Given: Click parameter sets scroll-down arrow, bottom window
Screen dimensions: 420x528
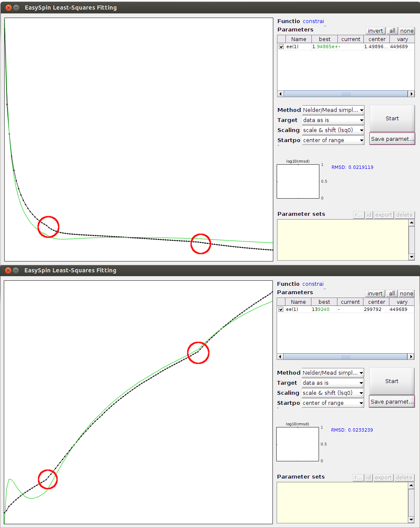Looking at the screenshot, I should (411, 520).
